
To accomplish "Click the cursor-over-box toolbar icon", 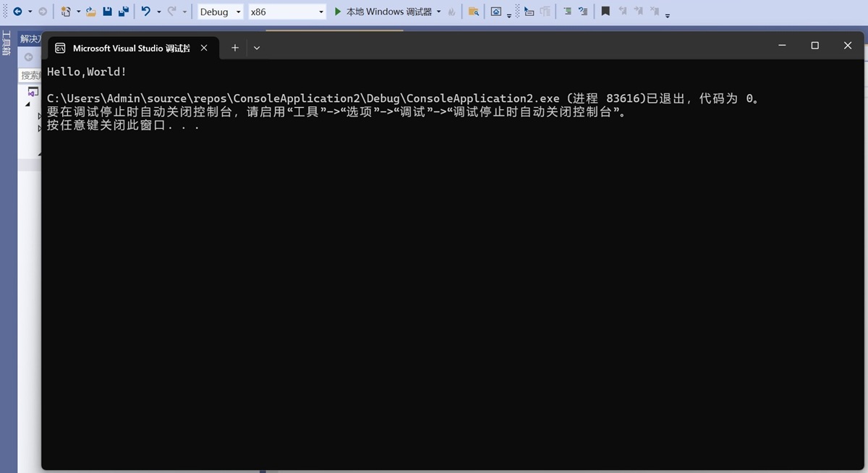I will (x=529, y=12).
